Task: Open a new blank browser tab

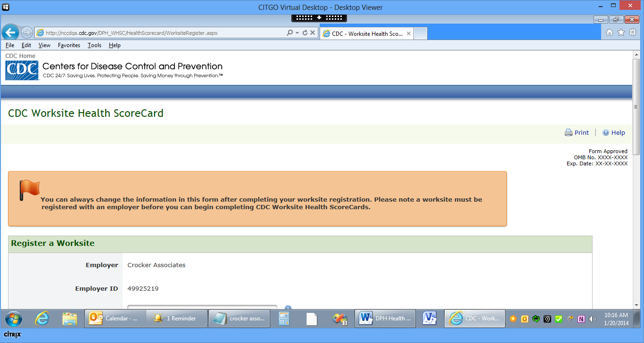Action: 421,33
